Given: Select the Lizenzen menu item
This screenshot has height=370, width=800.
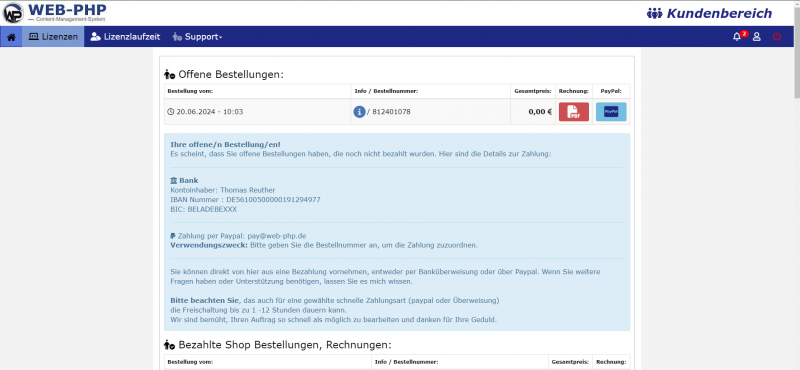Looking at the screenshot, I should point(53,37).
